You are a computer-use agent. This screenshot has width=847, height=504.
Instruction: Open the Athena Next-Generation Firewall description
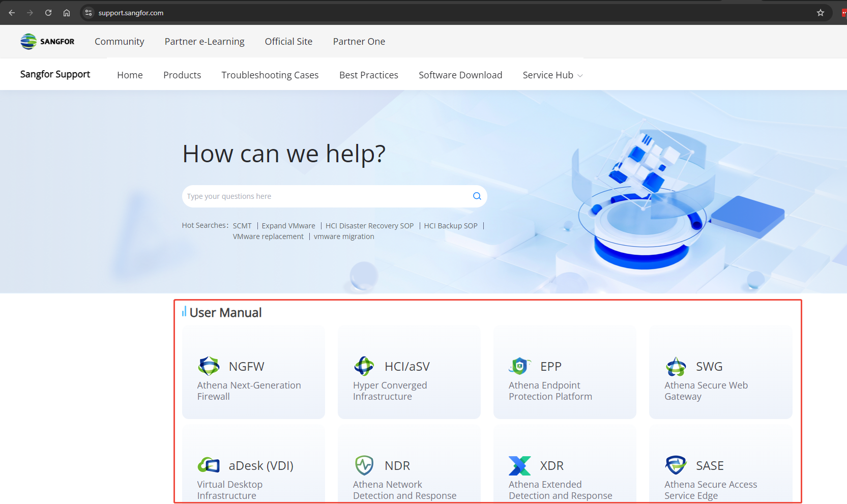coord(249,391)
